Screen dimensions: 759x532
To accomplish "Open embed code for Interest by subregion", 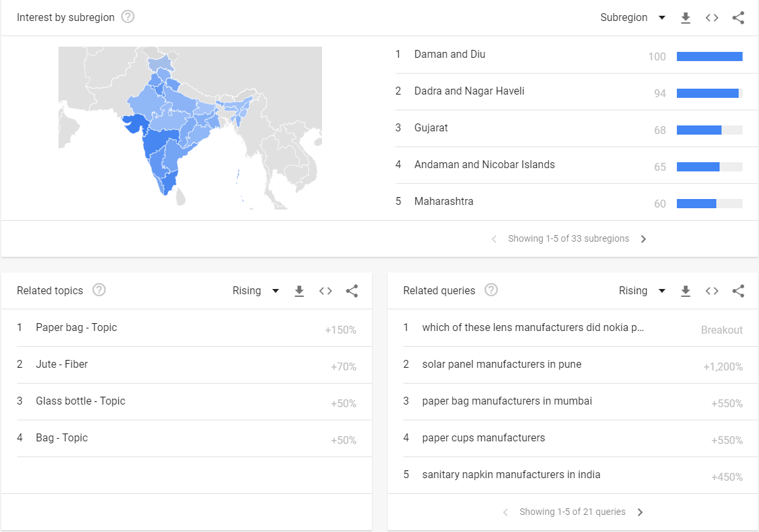I will (x=712, y=18).
